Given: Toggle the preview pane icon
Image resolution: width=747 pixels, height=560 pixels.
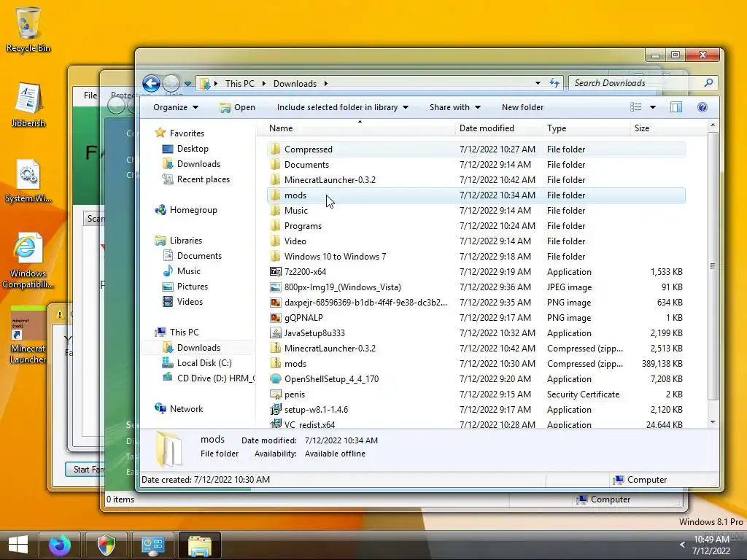Looking at the screenshot, I should pos(676,107).
